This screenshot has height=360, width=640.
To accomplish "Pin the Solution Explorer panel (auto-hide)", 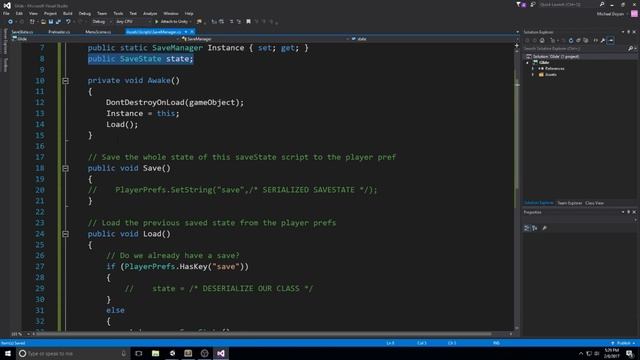I will tap(629, 32).
